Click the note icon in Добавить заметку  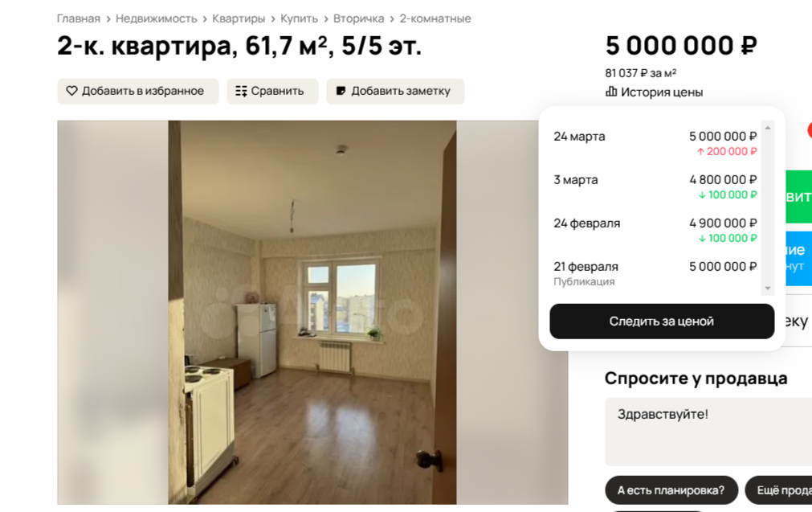click(341, 91)
